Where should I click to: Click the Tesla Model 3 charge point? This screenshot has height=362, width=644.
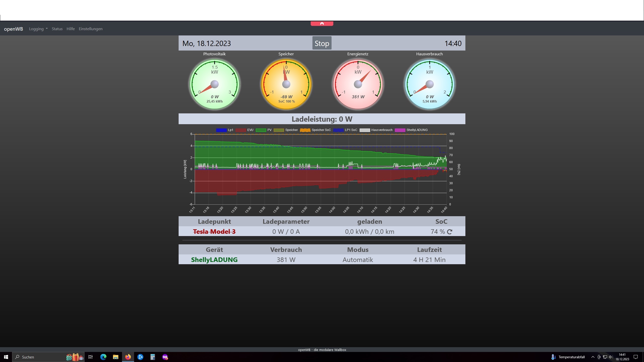214,232
